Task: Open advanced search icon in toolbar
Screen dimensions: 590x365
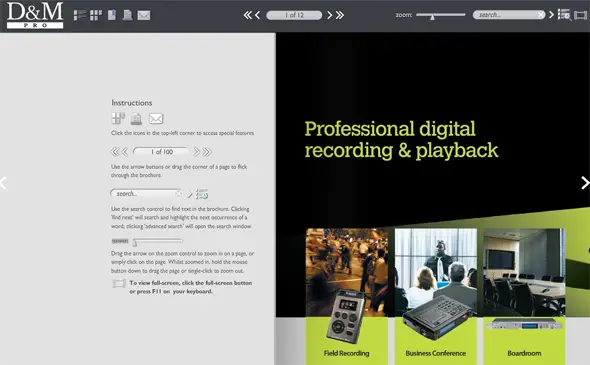Action: point(564,15)
